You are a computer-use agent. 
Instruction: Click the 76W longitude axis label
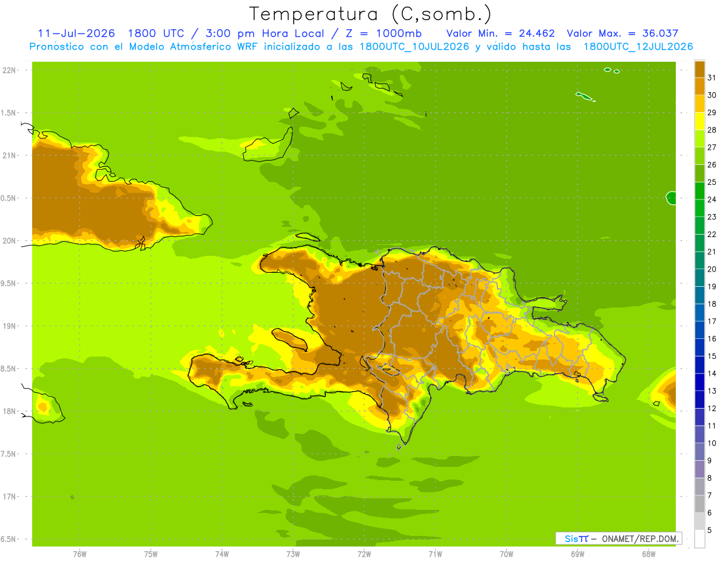(x=79, y=554)
